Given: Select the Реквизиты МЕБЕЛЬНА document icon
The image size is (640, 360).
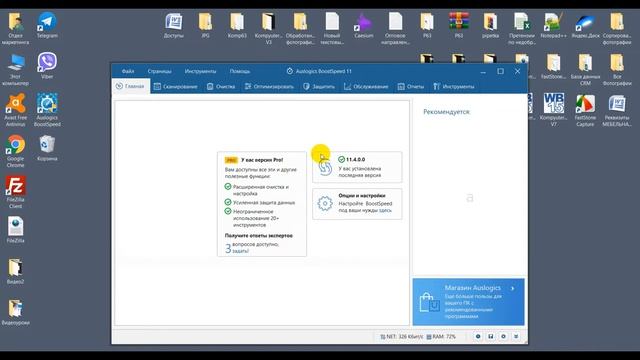Looking at the screenshot, I should coord(617,109).
